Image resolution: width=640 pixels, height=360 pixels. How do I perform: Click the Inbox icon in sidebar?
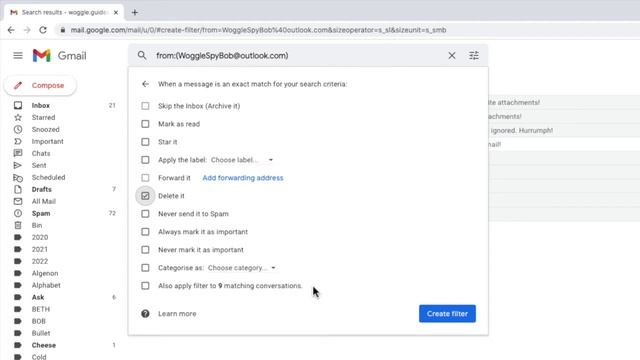[18, 105]
